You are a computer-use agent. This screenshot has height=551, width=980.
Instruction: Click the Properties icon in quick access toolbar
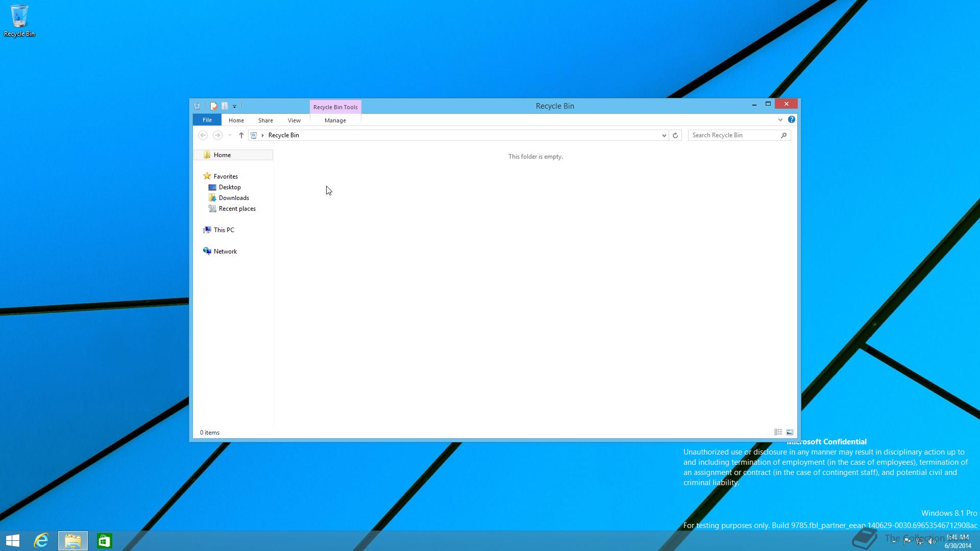[214, 106]
